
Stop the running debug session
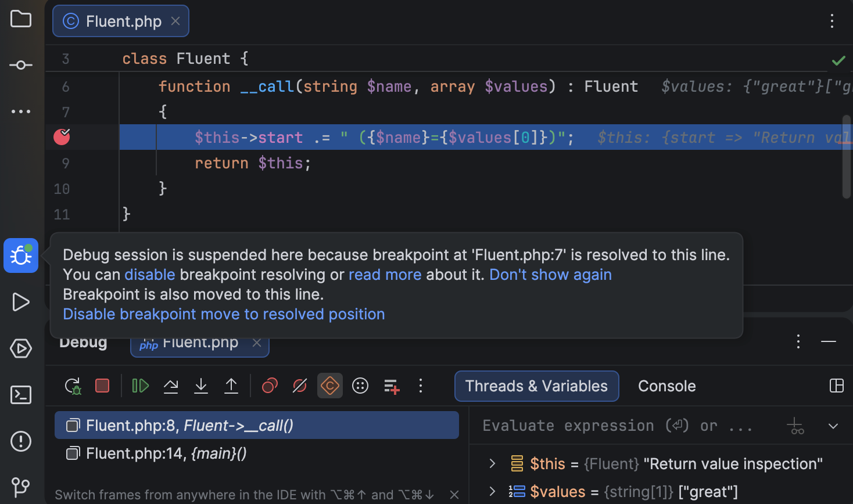(102, 386)
